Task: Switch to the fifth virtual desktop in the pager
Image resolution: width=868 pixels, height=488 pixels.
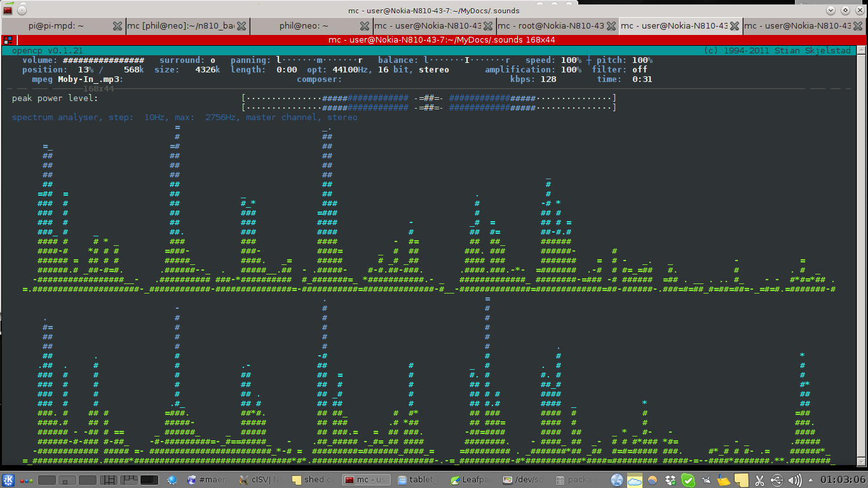Action: (129, 480)
